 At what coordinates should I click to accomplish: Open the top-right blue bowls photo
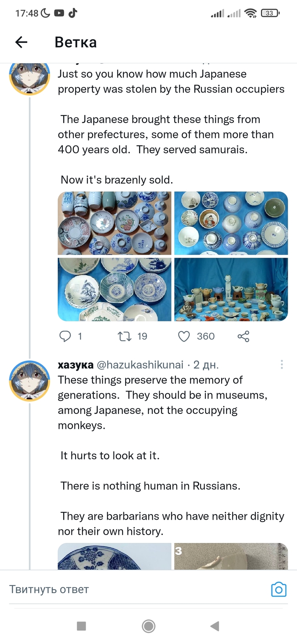point(231,223)
